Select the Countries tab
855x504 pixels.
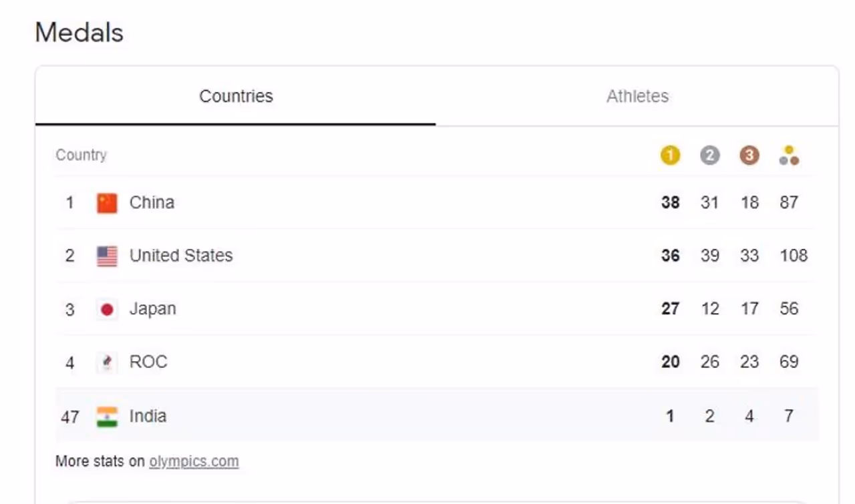[x=236, y=96]
